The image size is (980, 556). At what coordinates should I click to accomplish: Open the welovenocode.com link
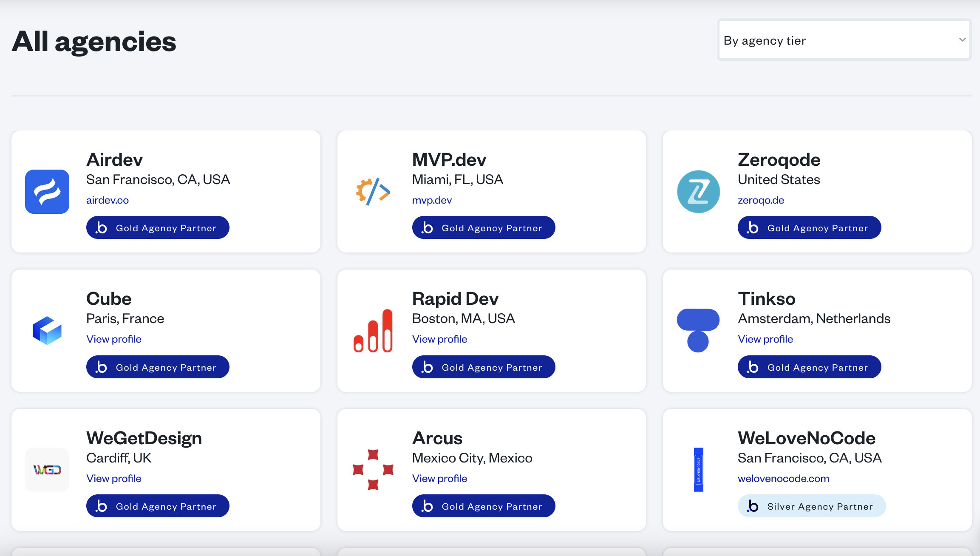[x=783, y=479]
